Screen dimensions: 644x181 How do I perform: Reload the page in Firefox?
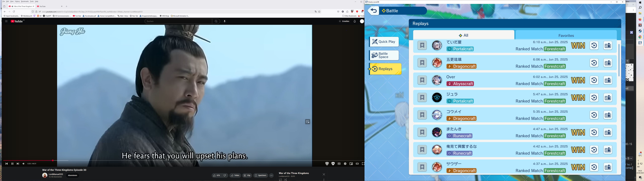coord(14,11)
